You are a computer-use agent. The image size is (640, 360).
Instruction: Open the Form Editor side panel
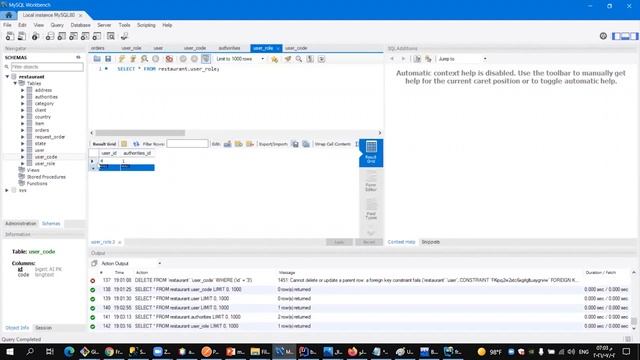[371, 181]
